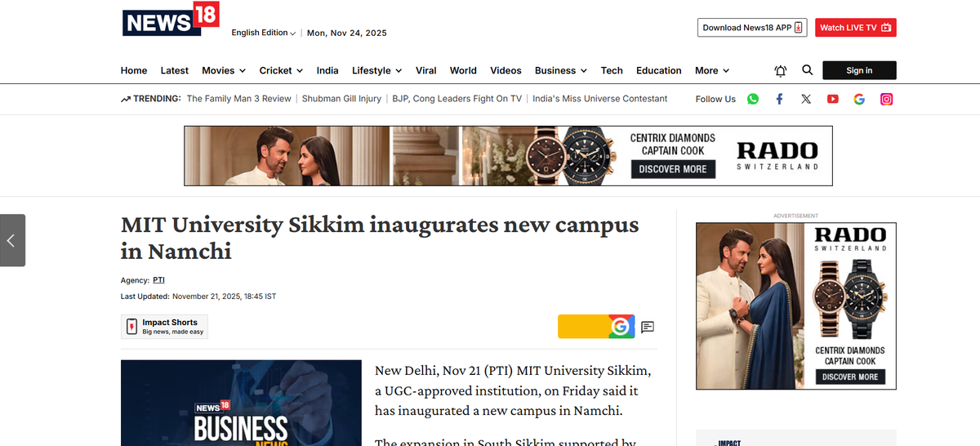Click the Follow Us label

[715, 99]
